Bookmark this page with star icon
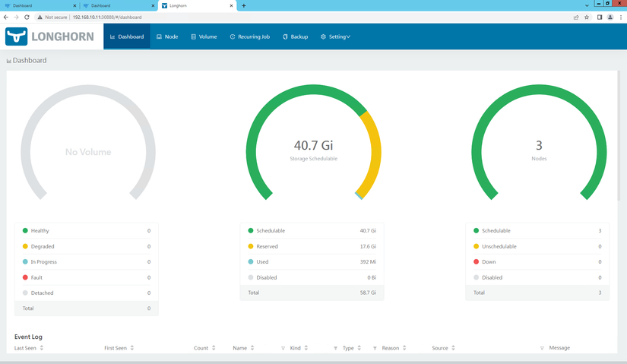Screen dimensions: 627x364 click(x=587, y=17)
